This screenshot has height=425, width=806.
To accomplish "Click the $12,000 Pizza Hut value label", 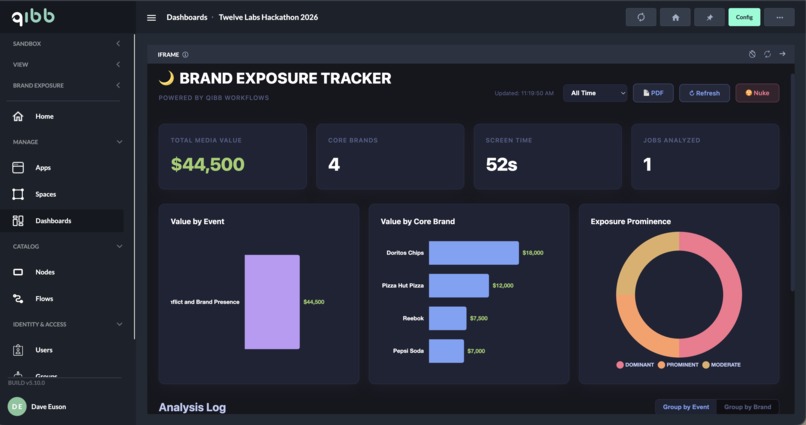I will (x=503, y=286).
